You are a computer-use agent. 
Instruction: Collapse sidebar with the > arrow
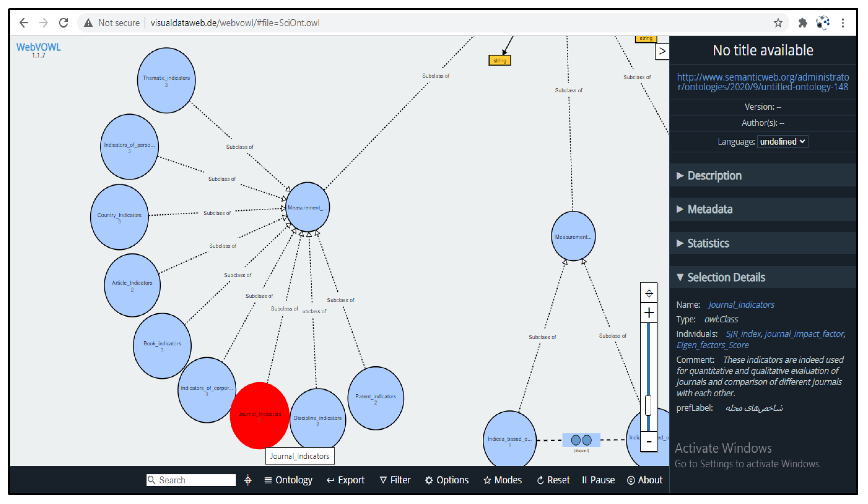pyautogui.click(x=661, y=51)
